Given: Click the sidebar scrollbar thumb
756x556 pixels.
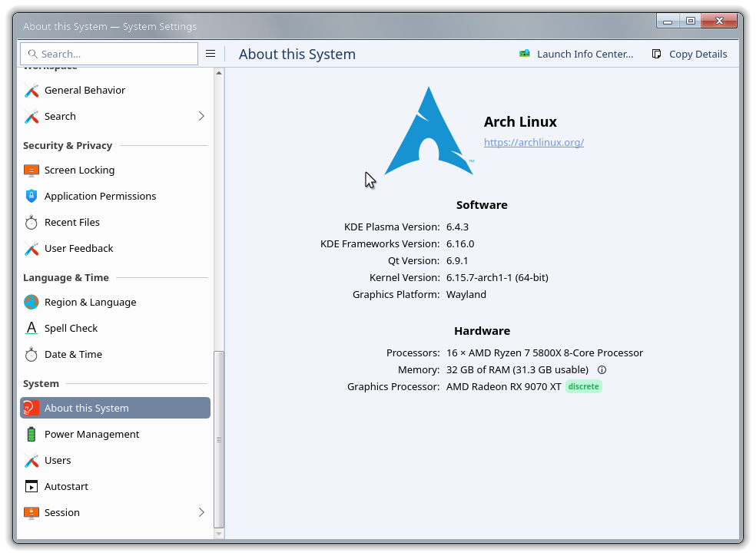Looking at the screenshot, I should pyautogui.click(x=219, y=439).
